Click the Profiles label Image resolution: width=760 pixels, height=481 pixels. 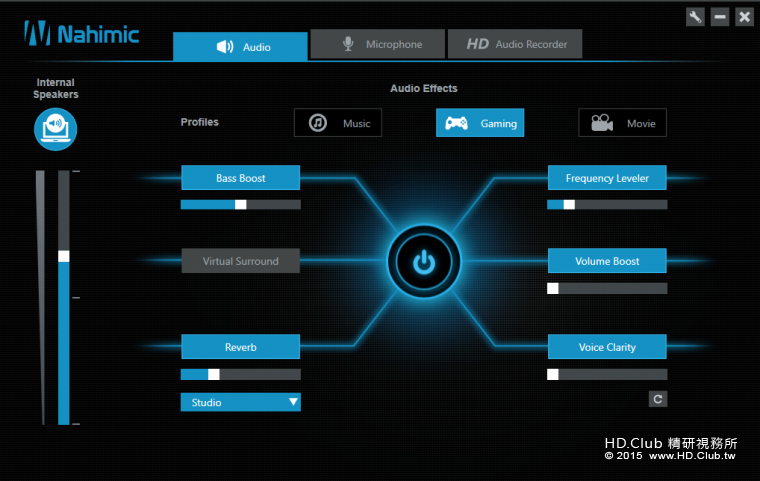coord(199,122)
